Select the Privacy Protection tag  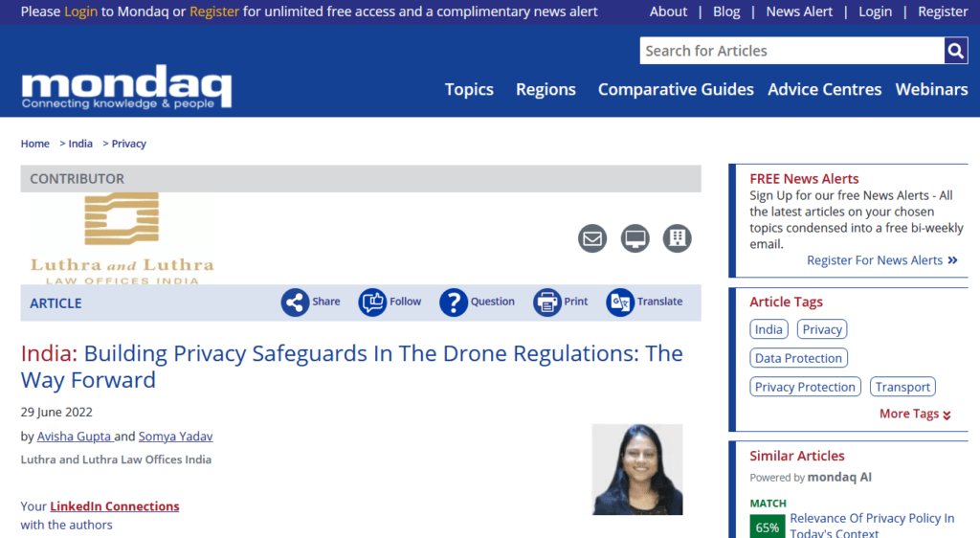pos(805,387)
